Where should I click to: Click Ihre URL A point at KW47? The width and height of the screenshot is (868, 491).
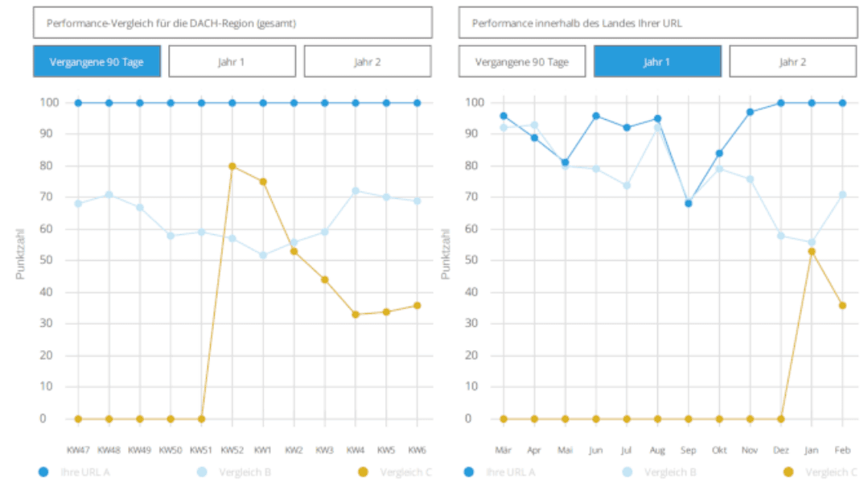pyautogui.click(x=78, y=103)
